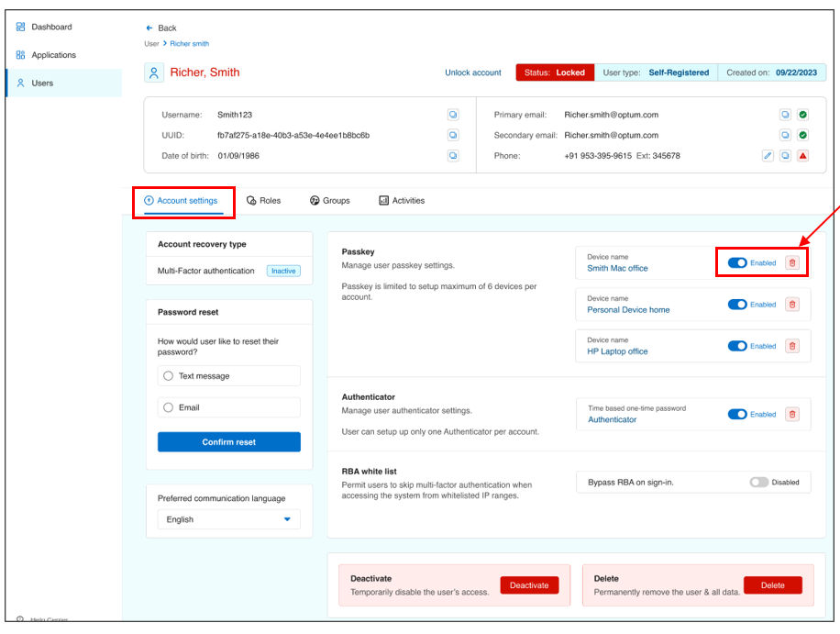Click the Status: Locked badge
This screenshot has width=840, height=634.
pos(555,72)
